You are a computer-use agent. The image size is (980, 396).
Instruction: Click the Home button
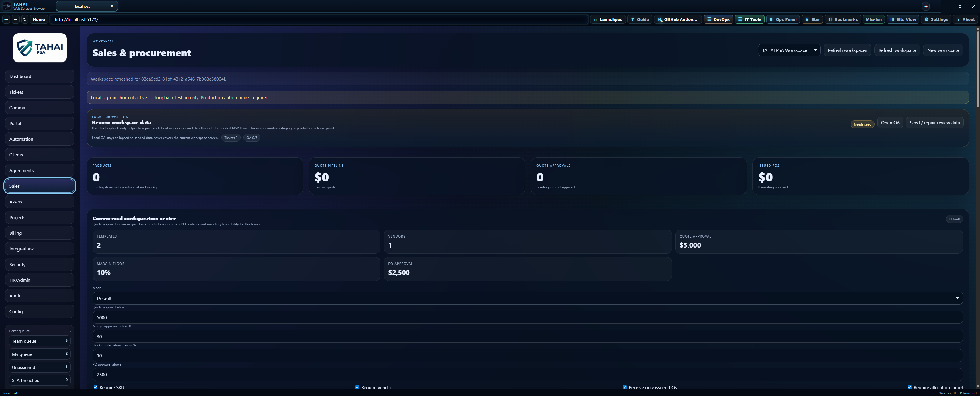click(x=39, y=19)
